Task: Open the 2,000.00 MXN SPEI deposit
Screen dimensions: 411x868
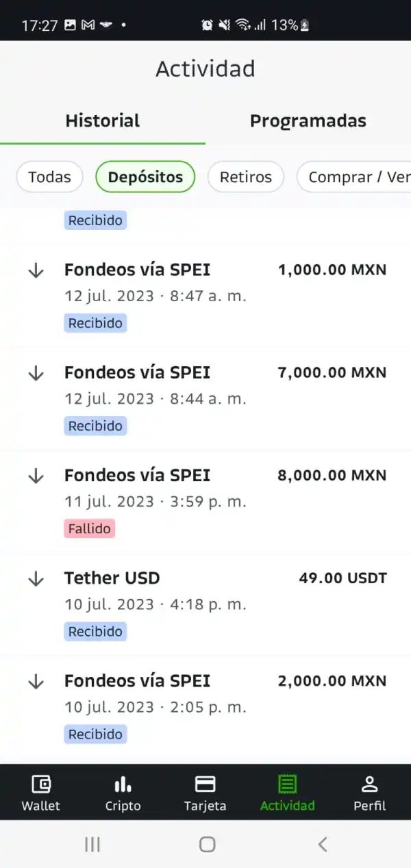Action: (x=206, y=706)
